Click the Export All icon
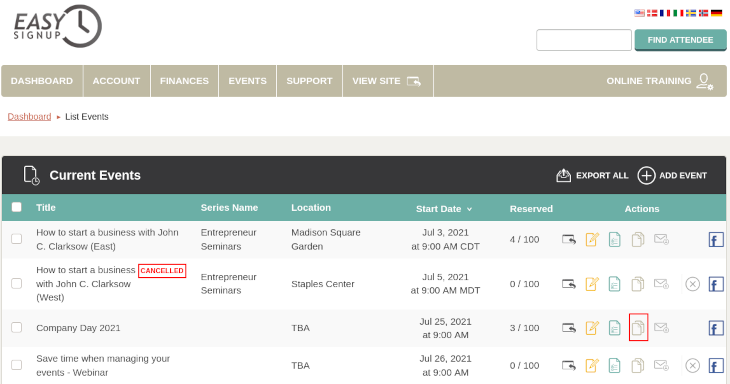730x384 pixels. coord(563,175)
